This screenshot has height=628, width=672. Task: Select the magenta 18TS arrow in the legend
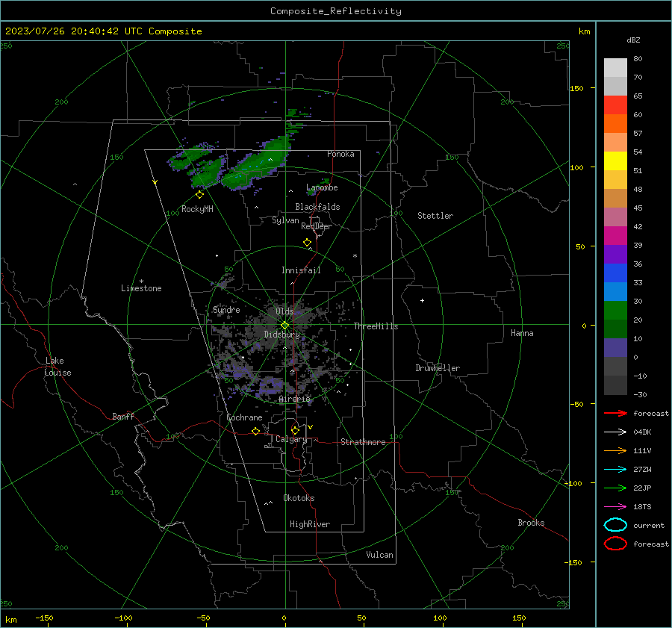tap(615, 507)
